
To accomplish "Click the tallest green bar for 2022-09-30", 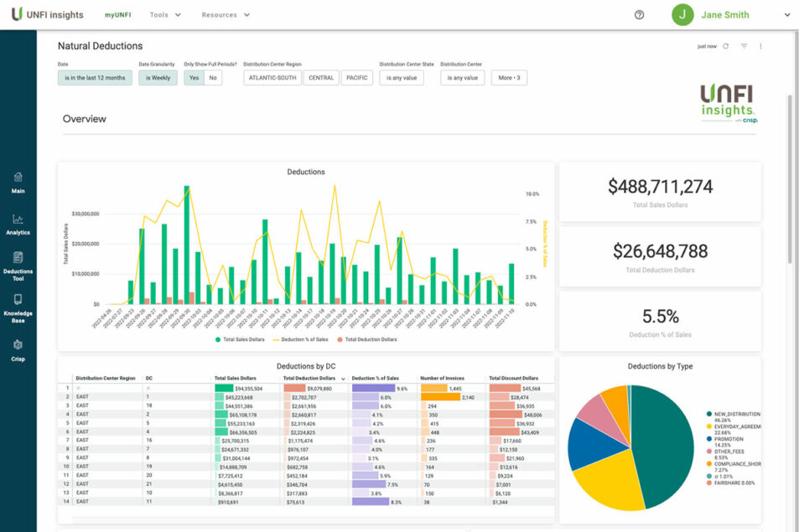I will pyautogui.click(x=186, y=245).
